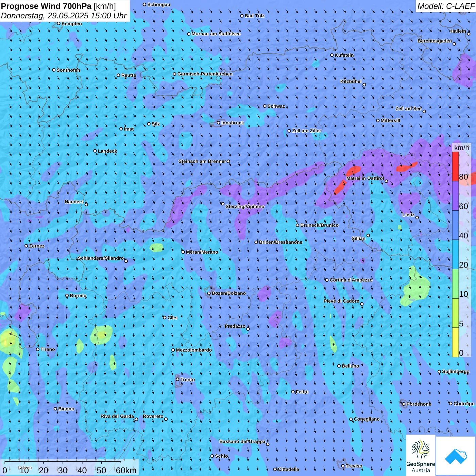Screen dimensions: 476x476
Task: Click the Conegliano label
Action: tap(367, 419)
